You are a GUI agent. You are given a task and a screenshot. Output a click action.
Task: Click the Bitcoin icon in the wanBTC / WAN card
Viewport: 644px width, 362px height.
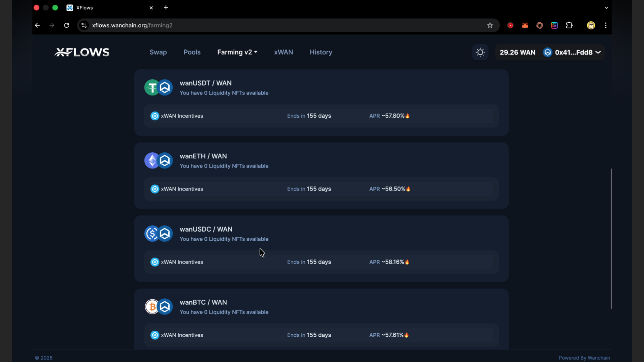click(152, 306)
